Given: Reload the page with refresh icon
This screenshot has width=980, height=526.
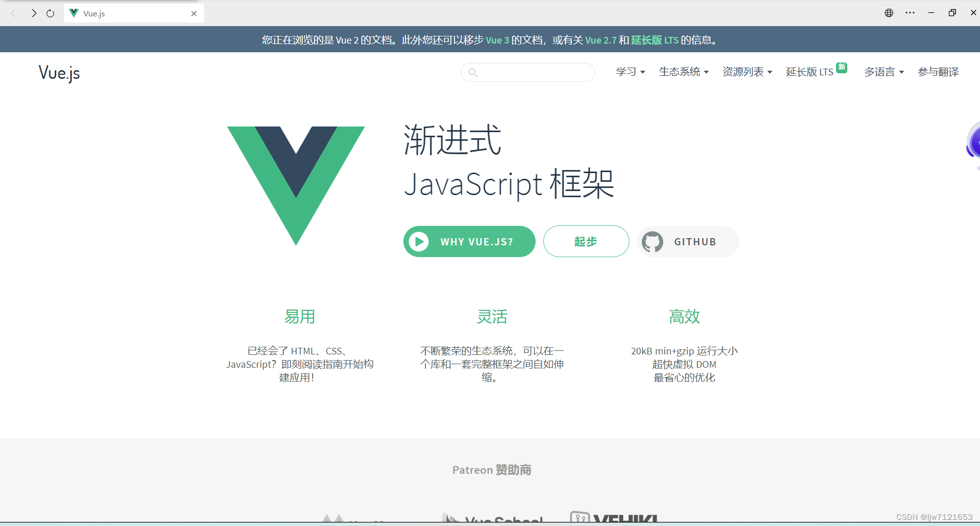Looking at the screenshot, I should (50, 13).
